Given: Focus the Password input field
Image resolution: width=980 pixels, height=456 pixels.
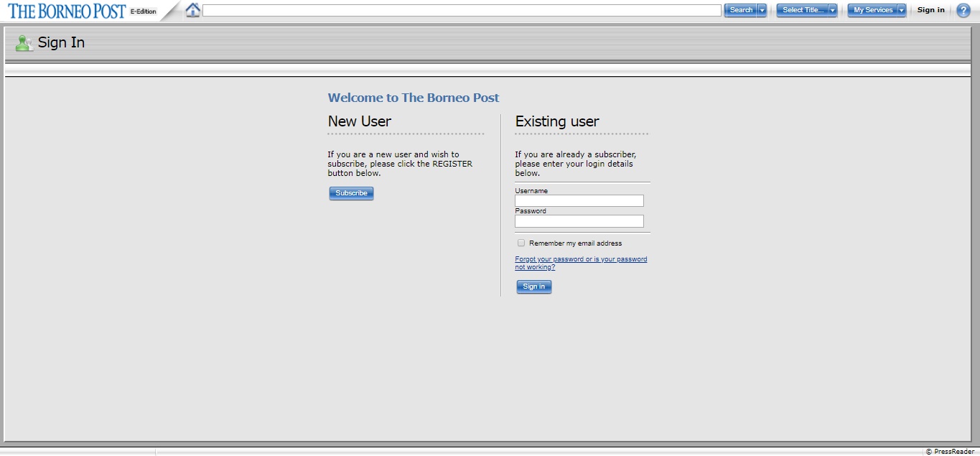Looking at the screenshot, I should point(579,221).
